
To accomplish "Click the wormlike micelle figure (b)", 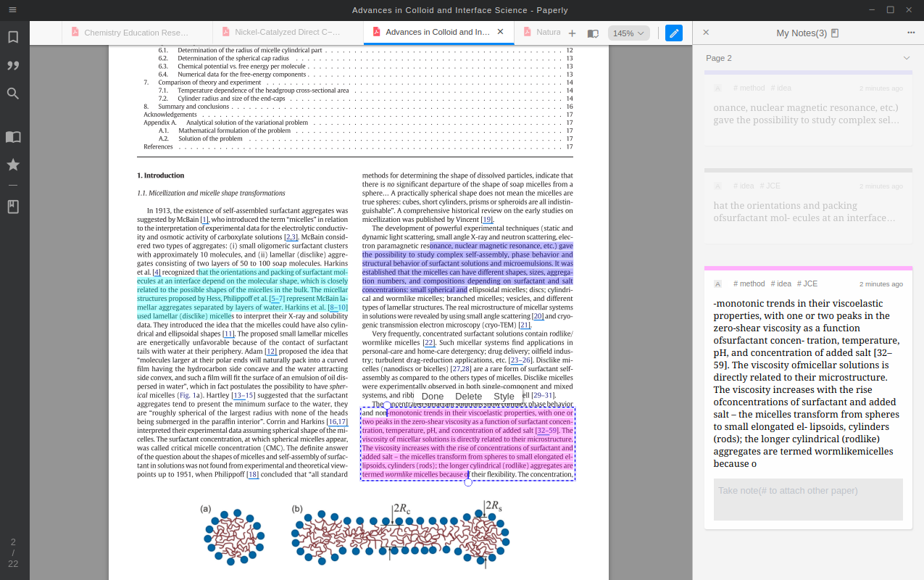I will tap(401, 535).
